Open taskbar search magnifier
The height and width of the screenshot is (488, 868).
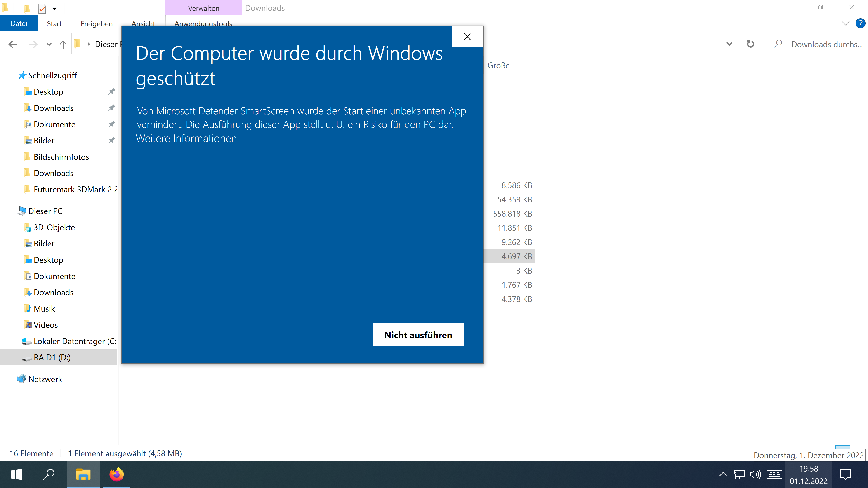click(x=49, y=474)
